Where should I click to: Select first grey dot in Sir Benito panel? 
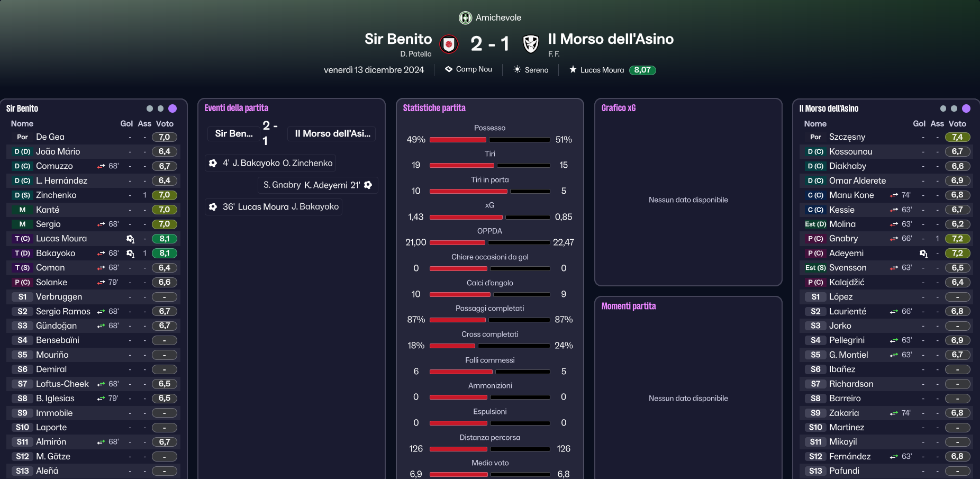pyautogui.click(x=150, y=109)
